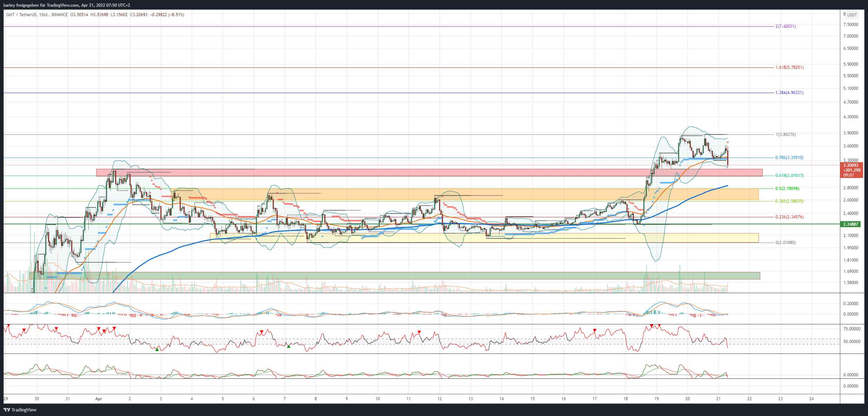The height and width of the screenshot is (416, 868).
Task: Click the open value O3.50514
Action: 79,15
